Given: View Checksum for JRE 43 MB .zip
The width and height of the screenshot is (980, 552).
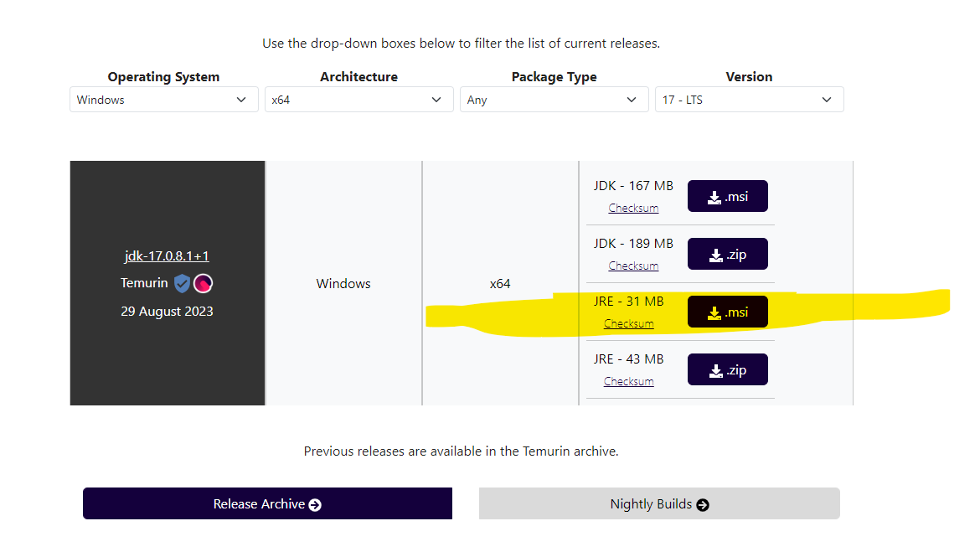Looking at the screenshot, I should (x=629, y=381).
